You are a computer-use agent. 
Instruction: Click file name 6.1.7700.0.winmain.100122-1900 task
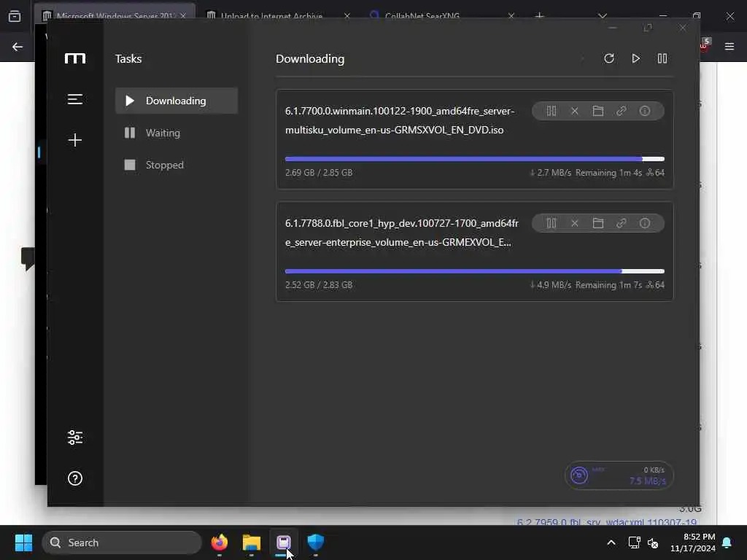click(400, 120)
